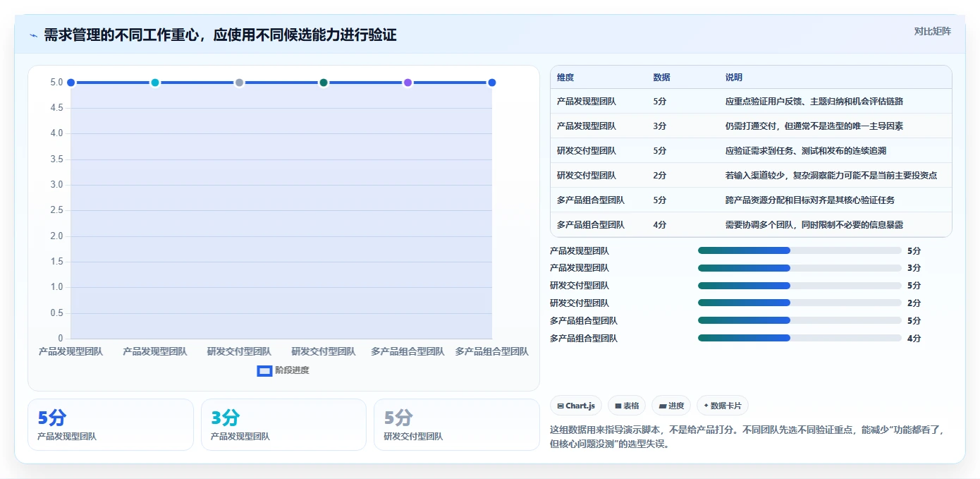Click 研发交付型团队 progress bar marked 5分
This screenshot has height=479, width=980.
click(800, 286)
